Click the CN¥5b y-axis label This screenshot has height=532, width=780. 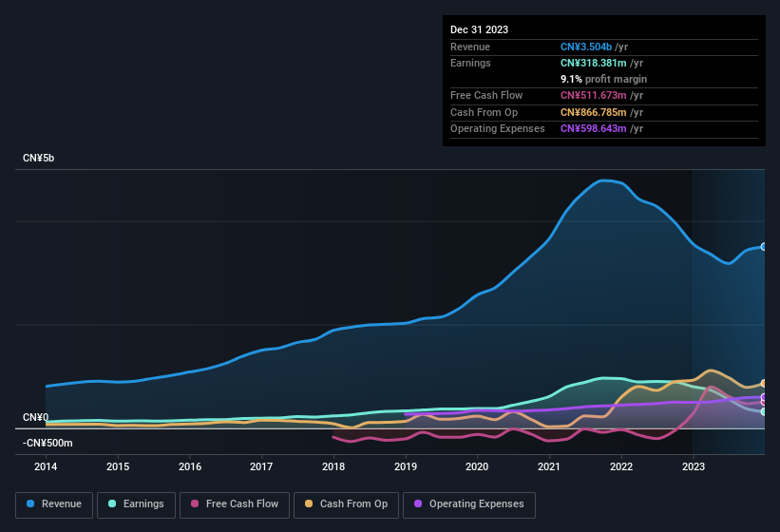pos(38,158)
